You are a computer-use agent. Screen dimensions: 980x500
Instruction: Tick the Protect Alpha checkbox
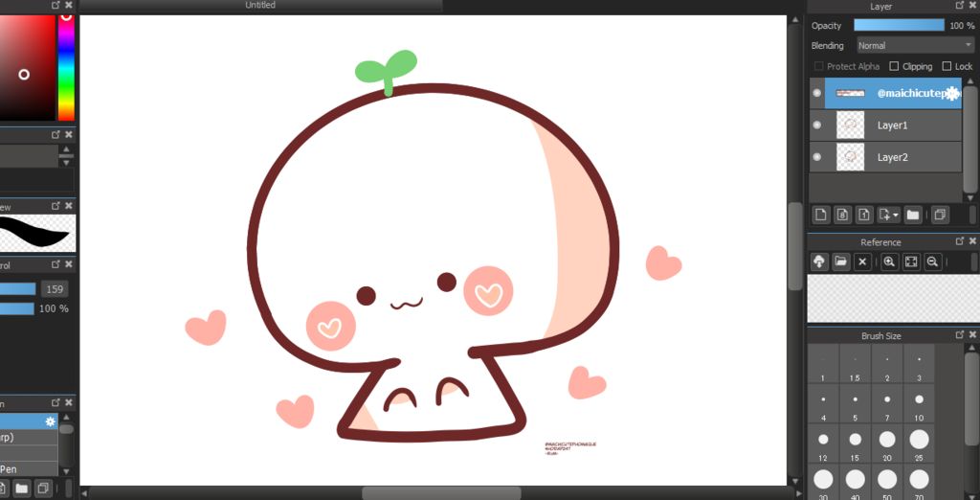[819, 66]
